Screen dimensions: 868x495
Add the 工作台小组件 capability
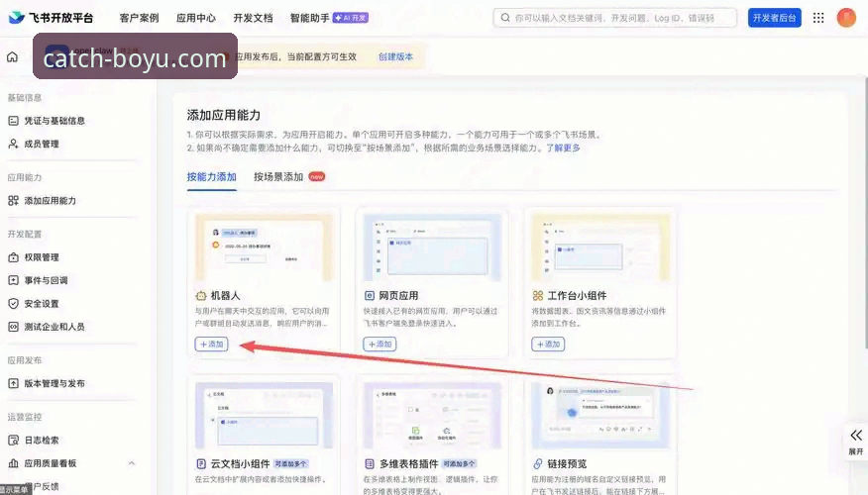point(548,344)
